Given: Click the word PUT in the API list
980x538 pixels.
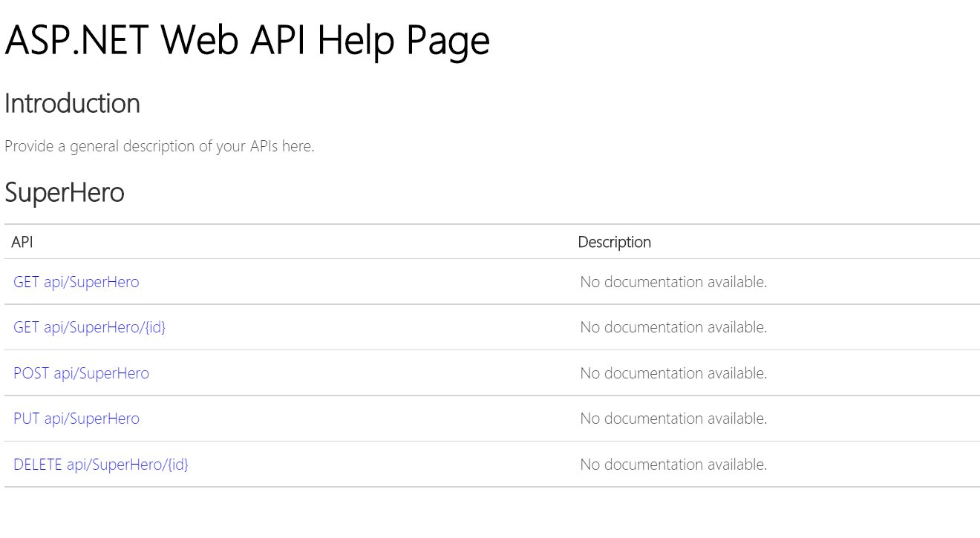Looking at the screenshot, I should (26, 419).
